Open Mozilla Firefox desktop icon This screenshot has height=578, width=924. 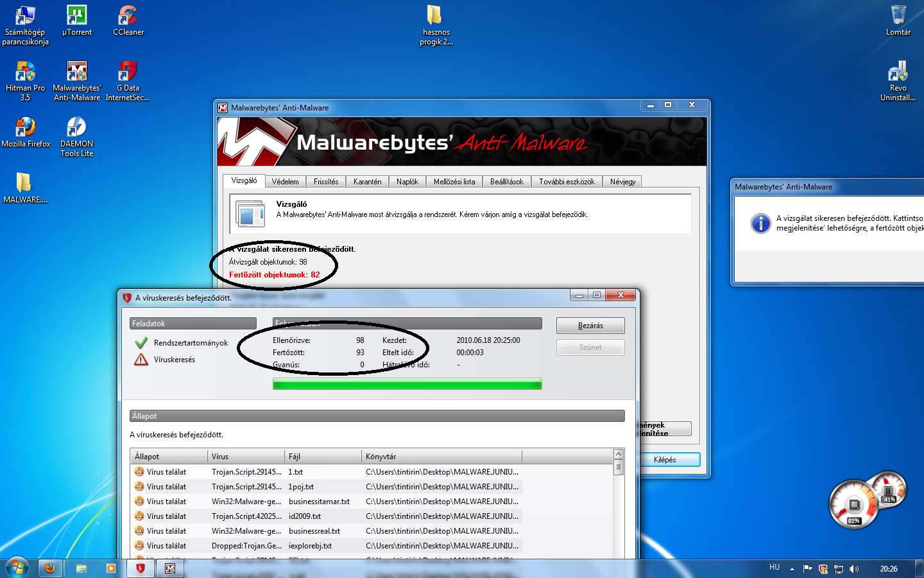(x=26, y=133)
